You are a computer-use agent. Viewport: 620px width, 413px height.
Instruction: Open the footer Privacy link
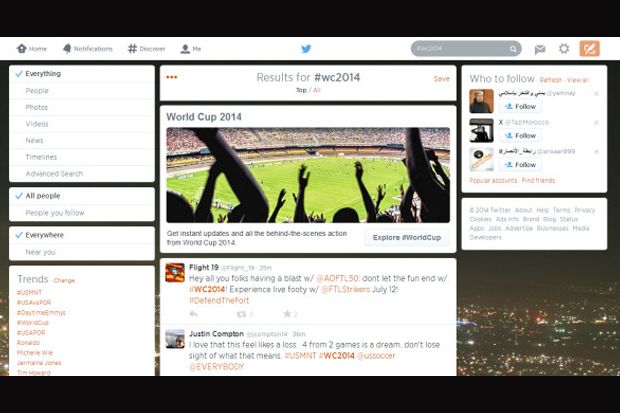pos(585,210)
